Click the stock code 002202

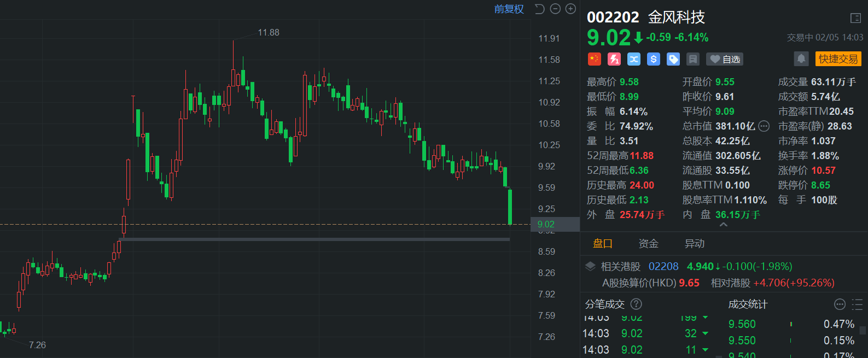coord(613,17)
